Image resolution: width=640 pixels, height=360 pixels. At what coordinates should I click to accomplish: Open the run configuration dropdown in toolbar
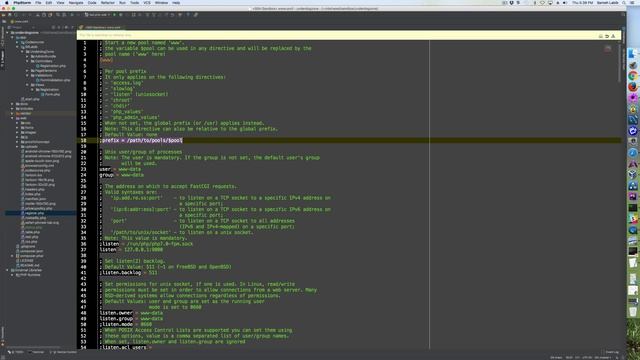coord(97,15)
